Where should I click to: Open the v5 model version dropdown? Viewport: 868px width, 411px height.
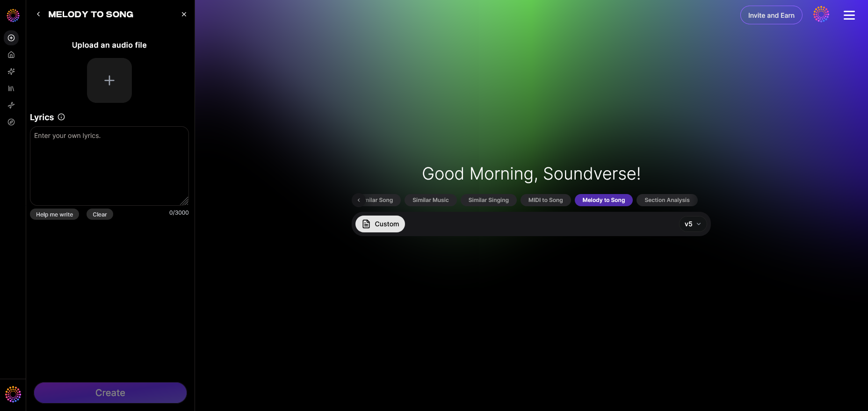(693, 224)
